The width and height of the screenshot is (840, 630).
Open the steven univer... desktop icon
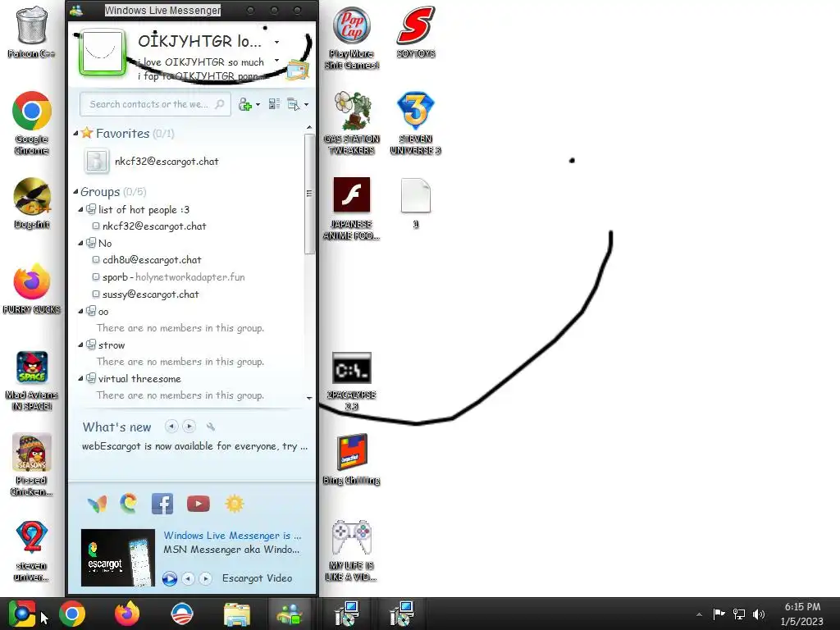32,551
